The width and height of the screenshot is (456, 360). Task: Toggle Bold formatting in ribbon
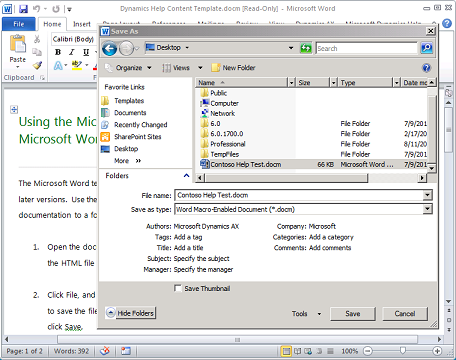click(x=58, y=52)
